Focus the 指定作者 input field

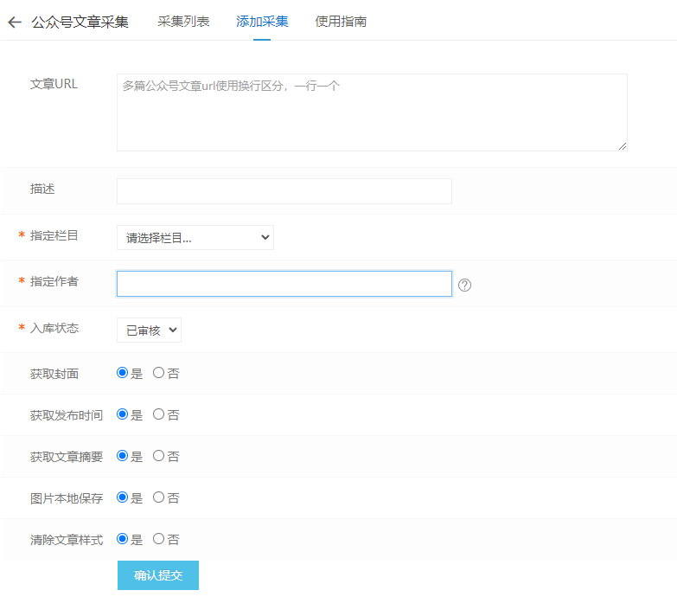tap(284, 284)
